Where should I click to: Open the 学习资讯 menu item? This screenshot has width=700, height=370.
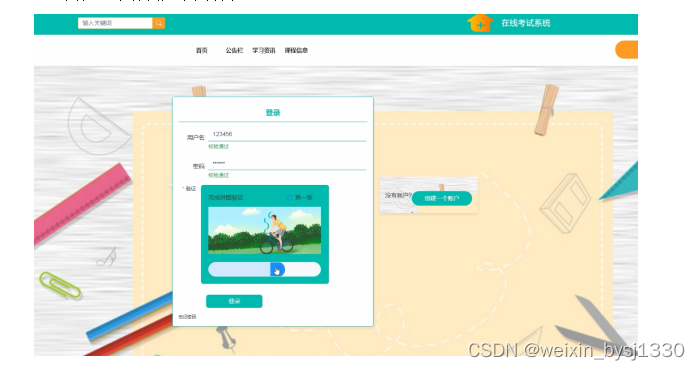(264, 50)
